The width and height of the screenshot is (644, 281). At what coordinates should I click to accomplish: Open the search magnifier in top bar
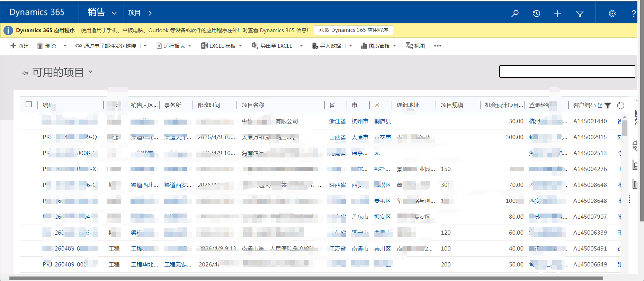(x=515, y=13)
